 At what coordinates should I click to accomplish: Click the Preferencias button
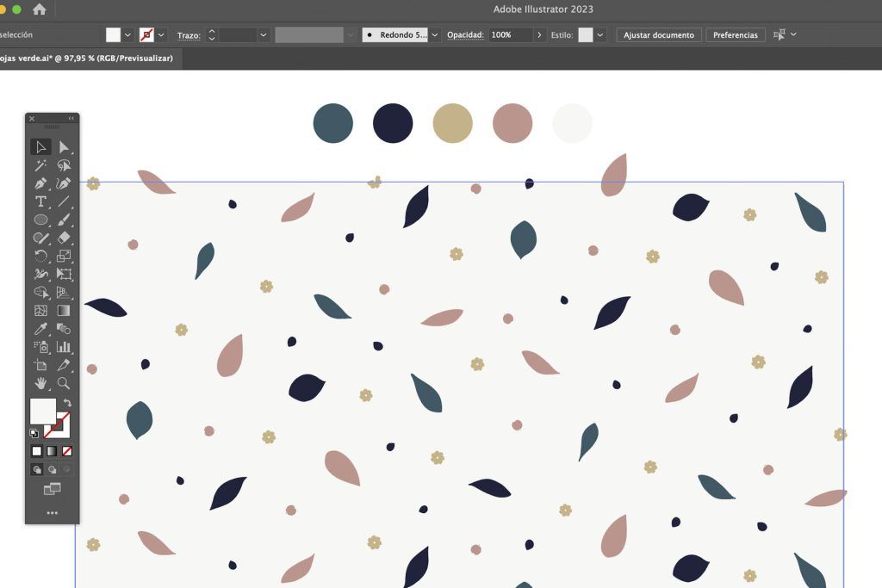tap(736, 34)
